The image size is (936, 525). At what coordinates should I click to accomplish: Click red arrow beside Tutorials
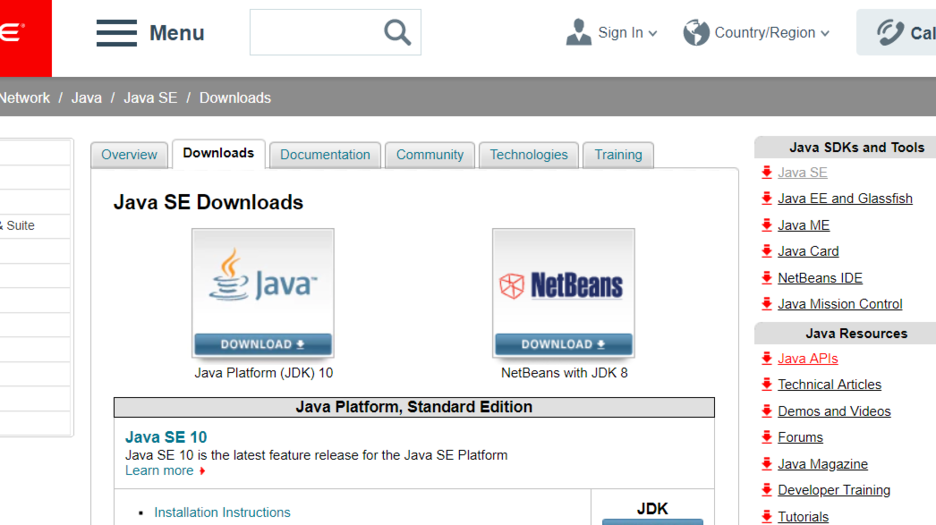coord(767,517)
